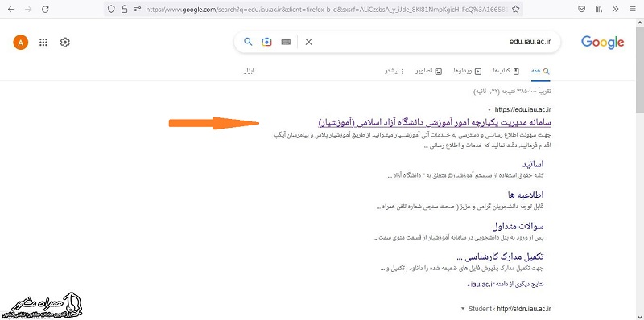This screenshot has width=644, height=320.
Task: Open the tracking protection shield icon
Action: (x=111, y=9)
